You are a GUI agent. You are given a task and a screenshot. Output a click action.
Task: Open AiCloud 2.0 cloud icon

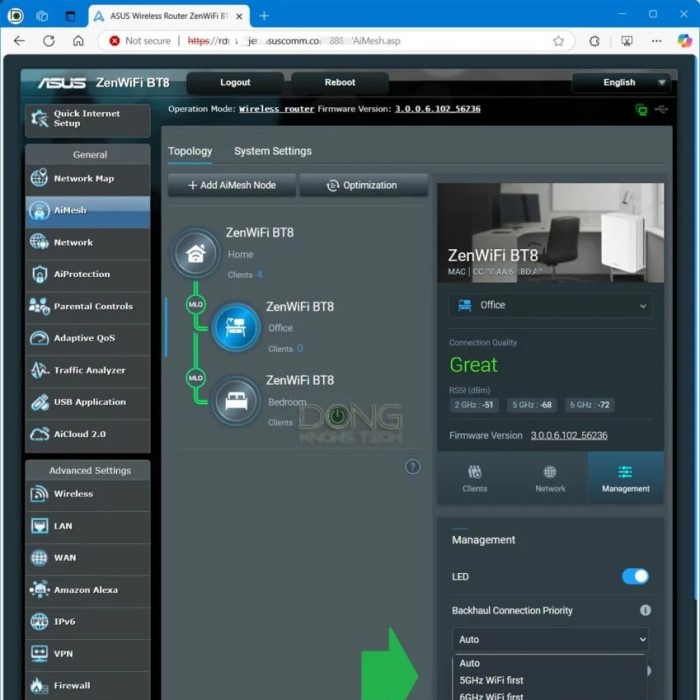click(39, 434)
